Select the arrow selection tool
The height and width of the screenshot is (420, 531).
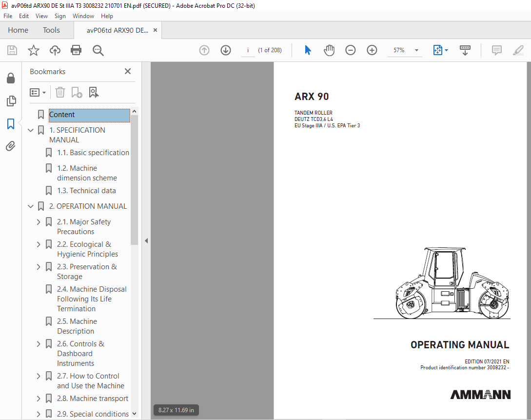point(308,50)
